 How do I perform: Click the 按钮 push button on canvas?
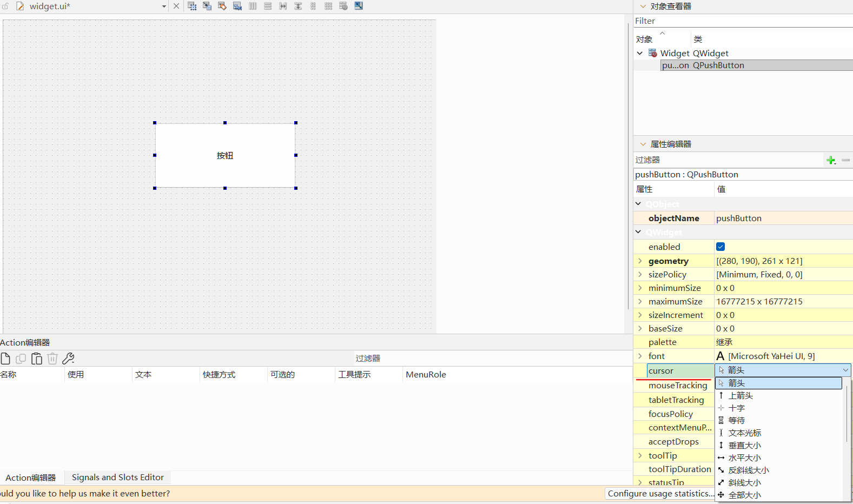point(225,155)
